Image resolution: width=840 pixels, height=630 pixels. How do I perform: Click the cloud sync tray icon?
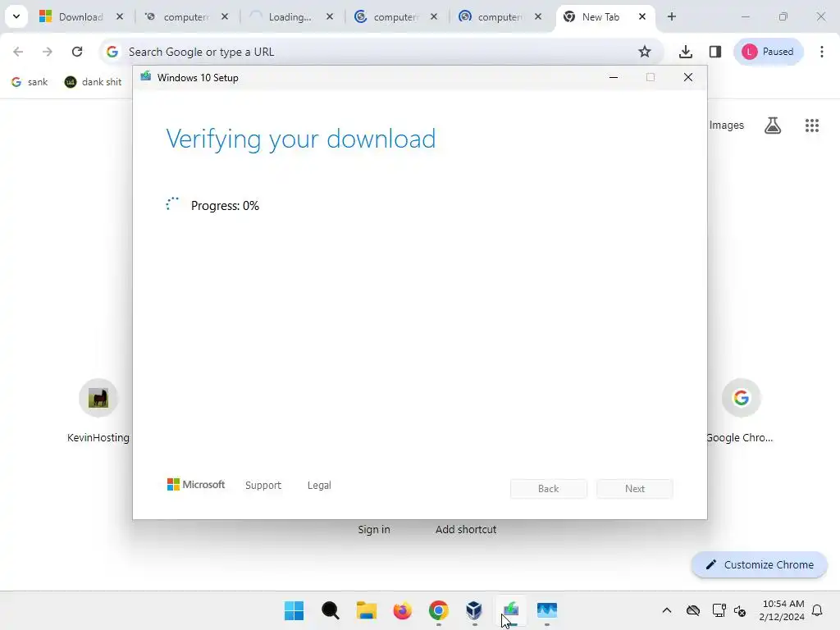[693, 610]
